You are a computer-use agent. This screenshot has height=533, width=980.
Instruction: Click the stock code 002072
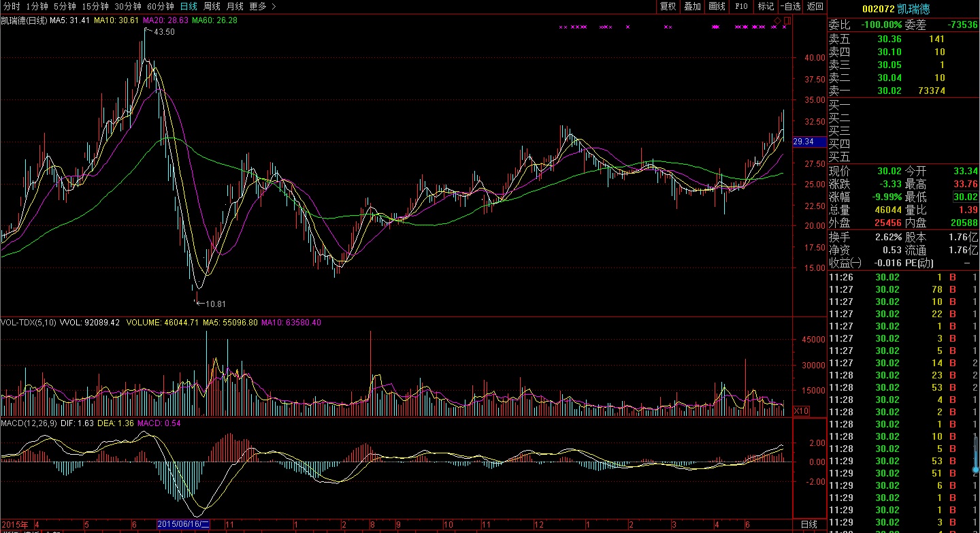click(878, 9)
